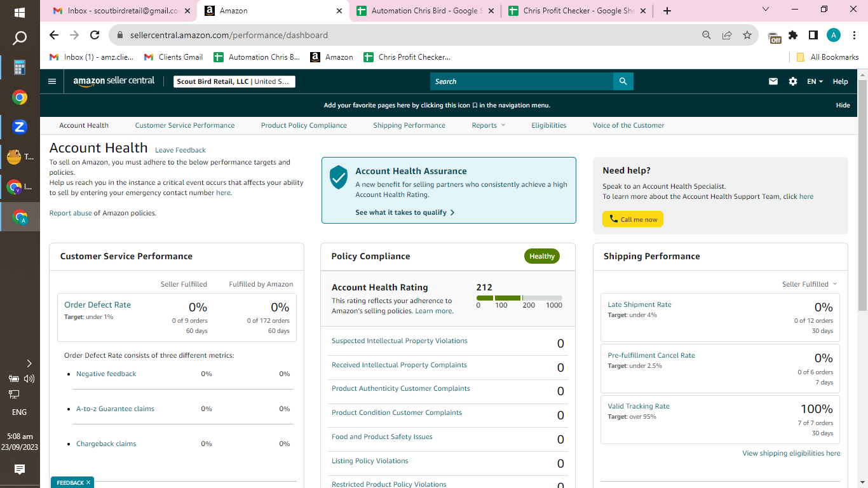
Task: Open the settings gear icon in Seller Central
Action: tap(793, 81)
